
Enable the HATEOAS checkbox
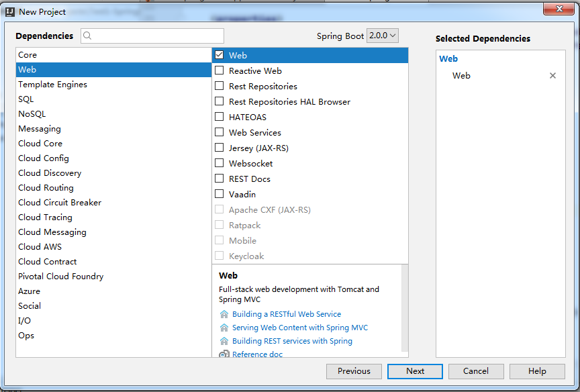coord(220,117)
